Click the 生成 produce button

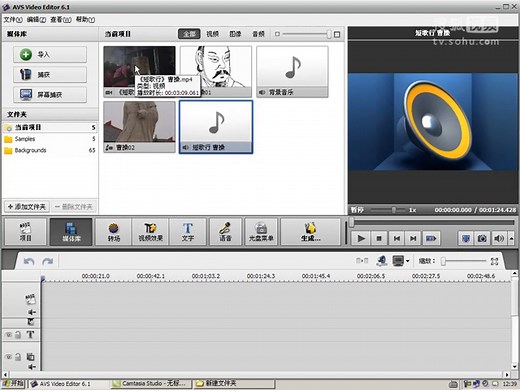click(x=310, y=232)
